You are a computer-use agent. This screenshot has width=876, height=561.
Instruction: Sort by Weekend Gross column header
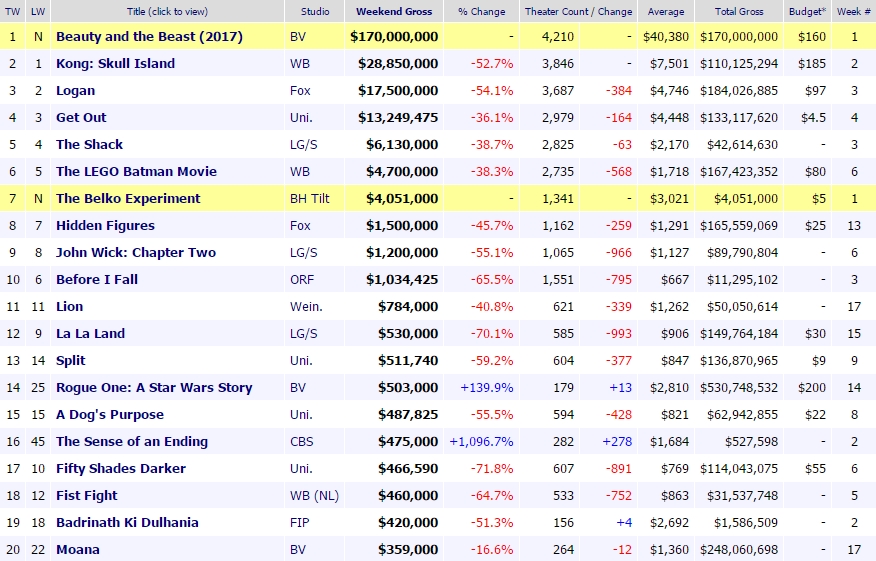[x=394, y=11]
